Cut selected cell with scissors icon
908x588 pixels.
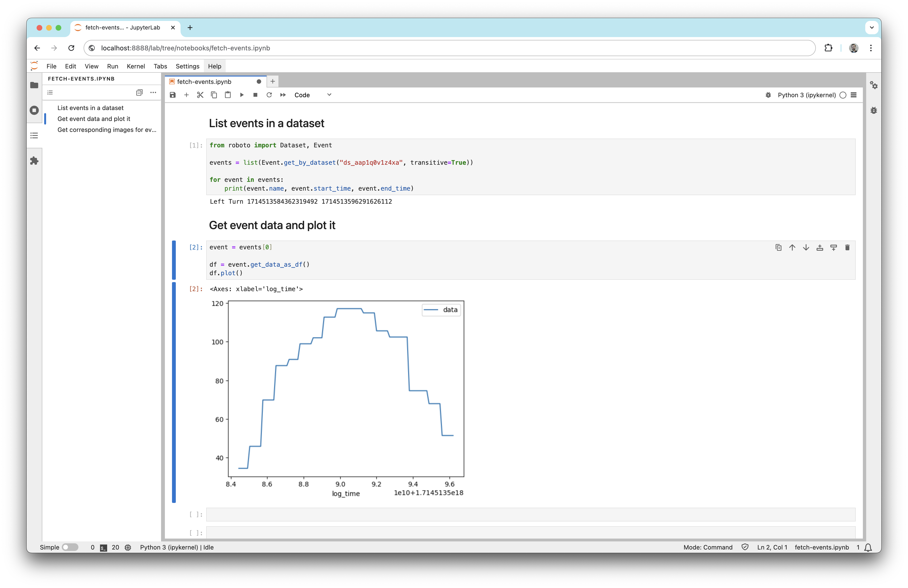click(x=200, y=95)
